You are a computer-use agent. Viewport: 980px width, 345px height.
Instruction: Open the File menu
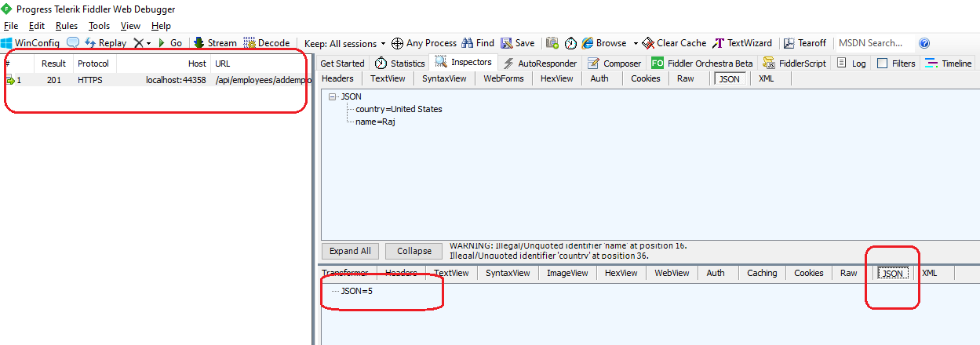11,26
